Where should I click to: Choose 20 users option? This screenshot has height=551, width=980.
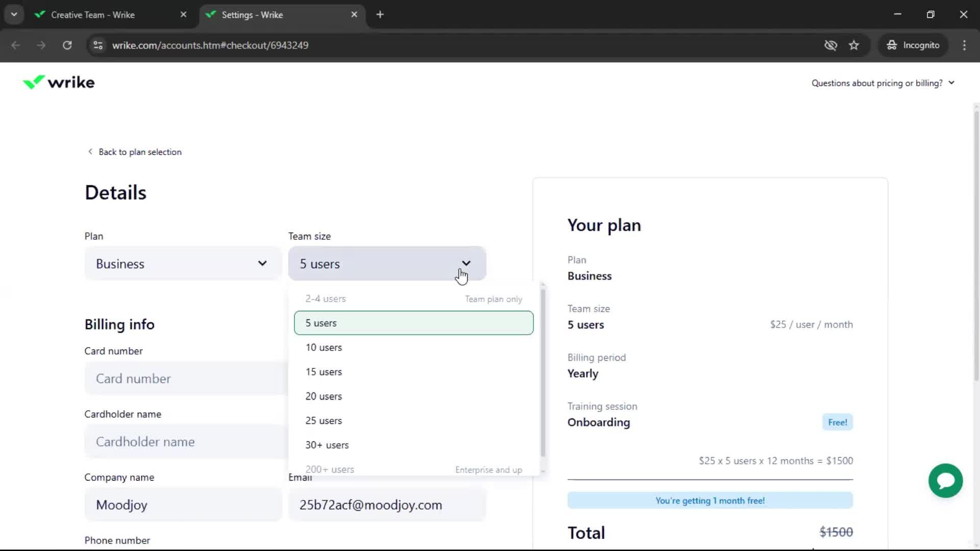click(413, 396)
